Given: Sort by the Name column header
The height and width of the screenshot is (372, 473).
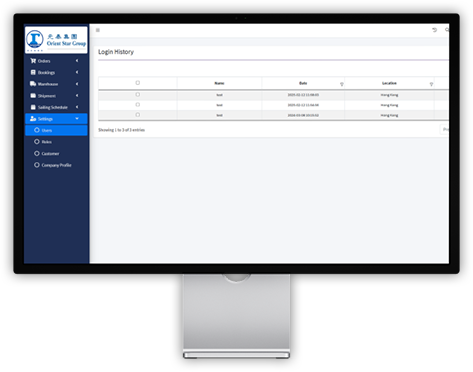Looking at the screenshot, I should (219, 83).
